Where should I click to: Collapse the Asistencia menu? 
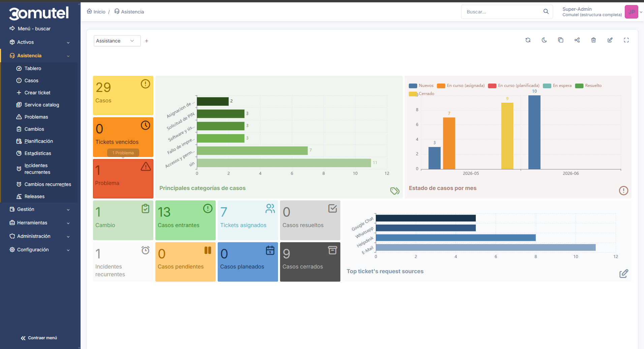coord(40,56)
